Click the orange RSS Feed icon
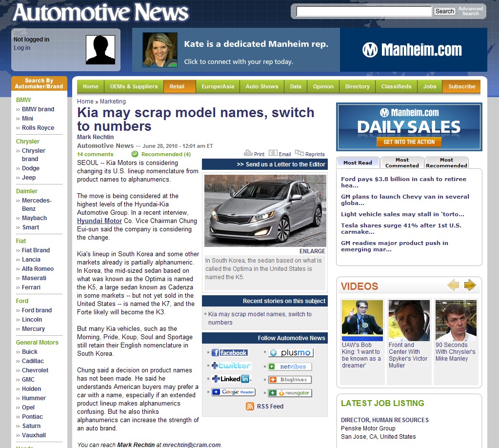Screen dimensions: 499x448 [x=250, y=407]
